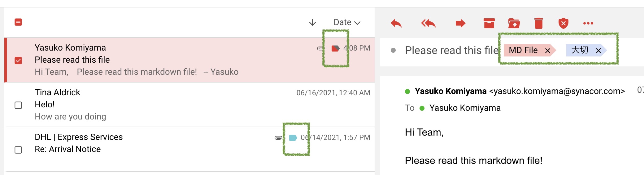Open the three-dot more actions menu
Image resolution: width=644 pixels, height=175 pixels.
588,23
